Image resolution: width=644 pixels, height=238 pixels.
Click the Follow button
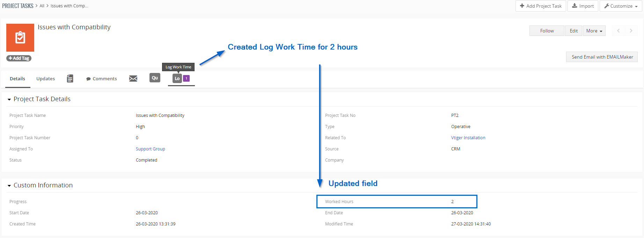547,31
